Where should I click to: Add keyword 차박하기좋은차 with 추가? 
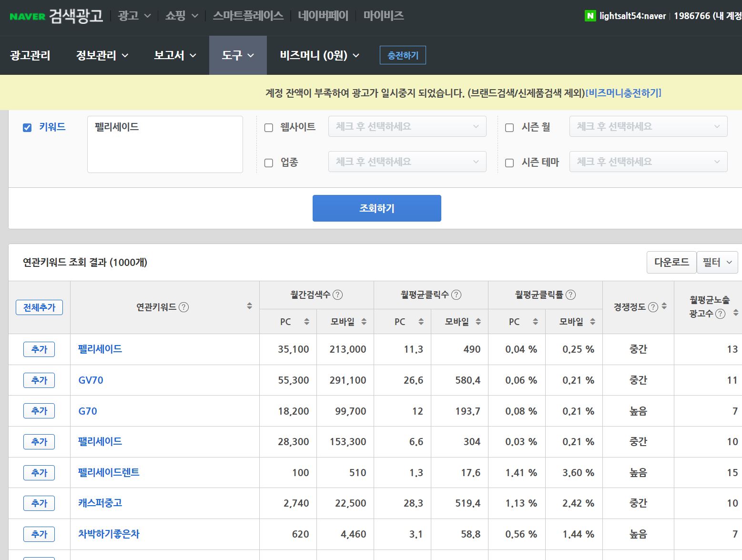pos(39,534)
